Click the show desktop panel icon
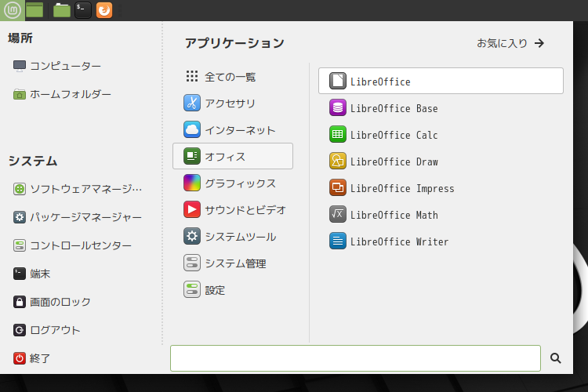The height and width of the screenshot is (392, 588). click(34, 10)
